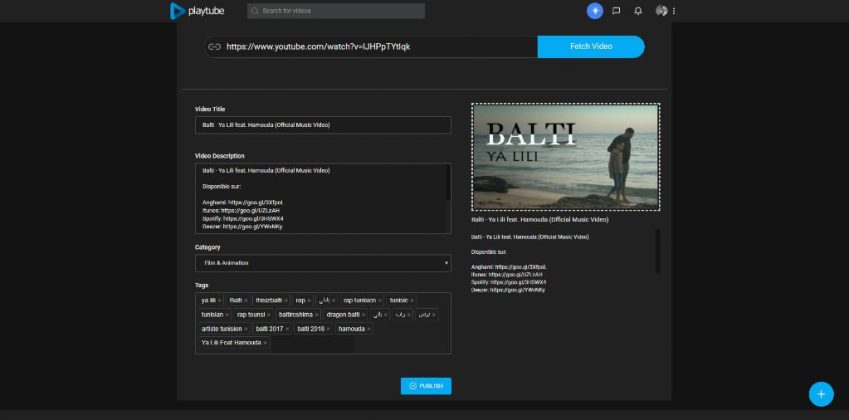Remove the "dragon balti" tag
The image size is (849, 420).
364,314
